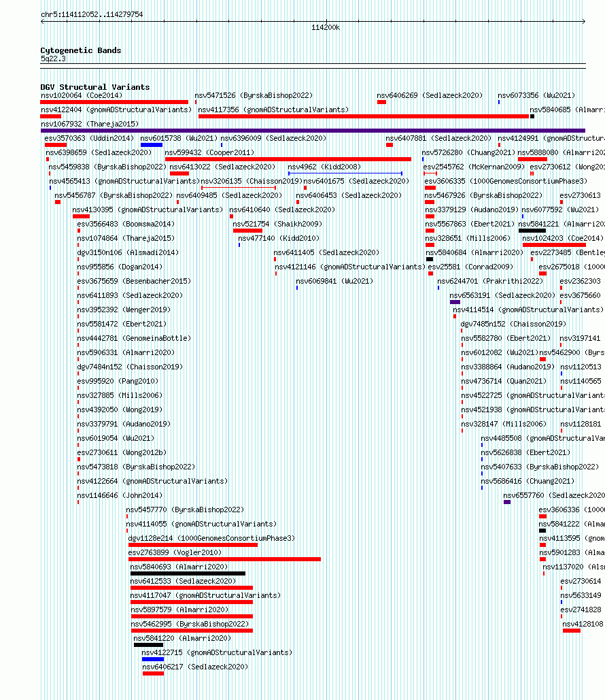Select the red bar of nsv599432
The image size is (605, 700).
288,159
